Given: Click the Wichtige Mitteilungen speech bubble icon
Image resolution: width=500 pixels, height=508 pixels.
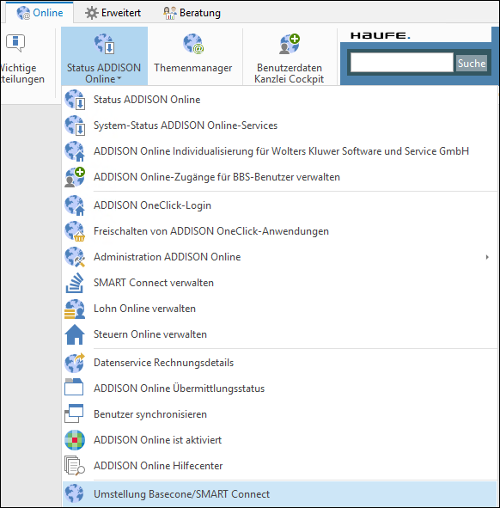Looking at the screenshot, I should [15, 43].
